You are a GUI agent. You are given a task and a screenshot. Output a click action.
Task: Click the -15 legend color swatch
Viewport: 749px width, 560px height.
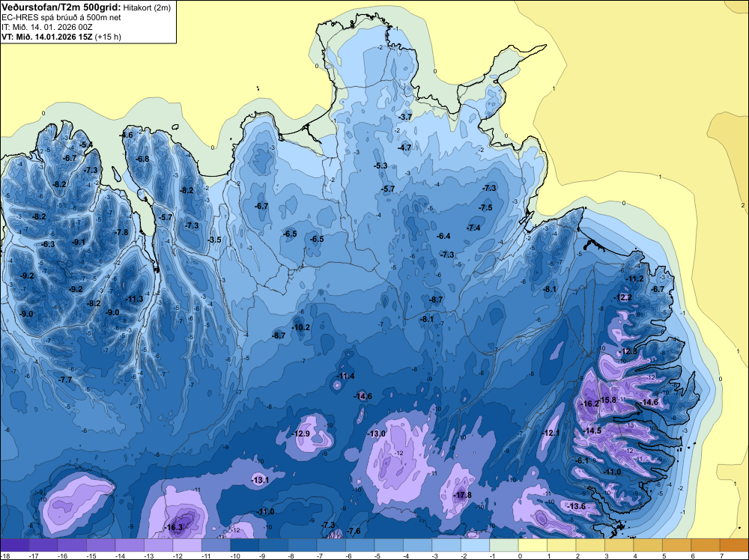pos(101,545)
